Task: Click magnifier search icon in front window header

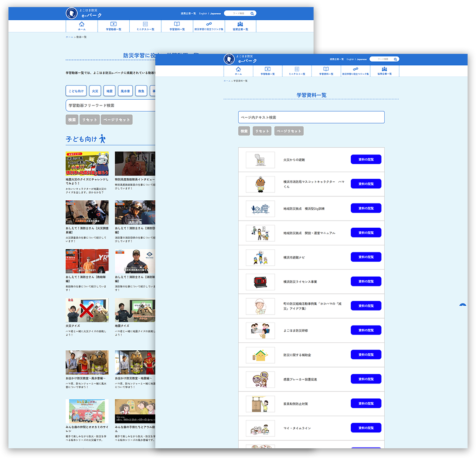Action: [x=395, y=59]
